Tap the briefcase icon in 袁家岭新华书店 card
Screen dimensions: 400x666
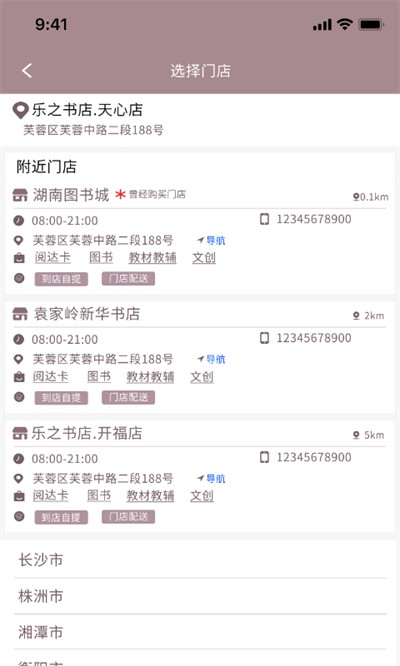coord(19,377)
